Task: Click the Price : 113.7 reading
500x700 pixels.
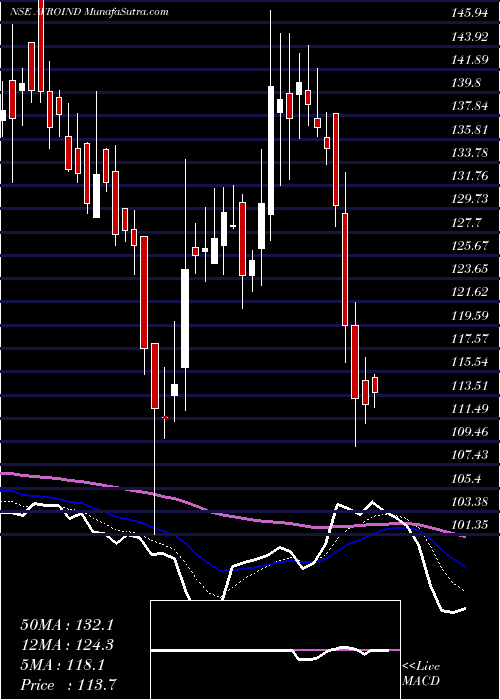Action: [70, 685]
